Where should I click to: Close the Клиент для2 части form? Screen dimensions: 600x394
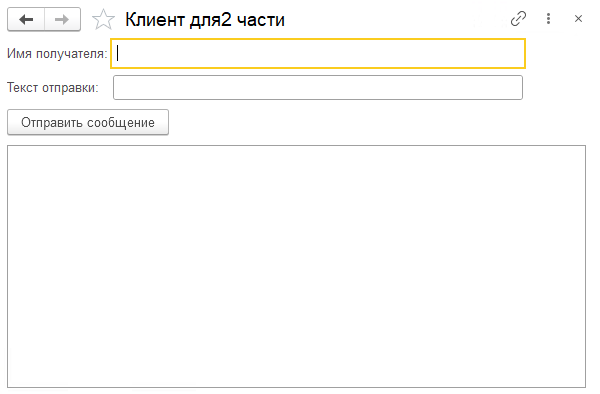pyautogui.click(x=578, y=18)
